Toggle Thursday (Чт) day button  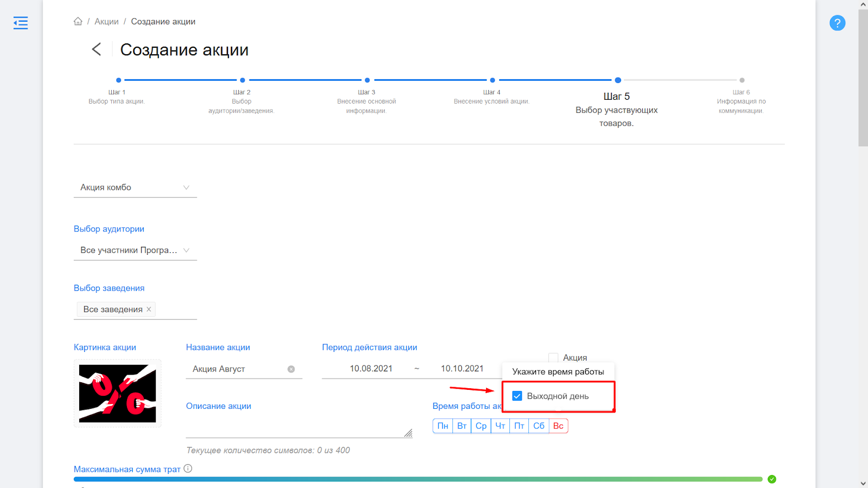[x=500, y=426]
